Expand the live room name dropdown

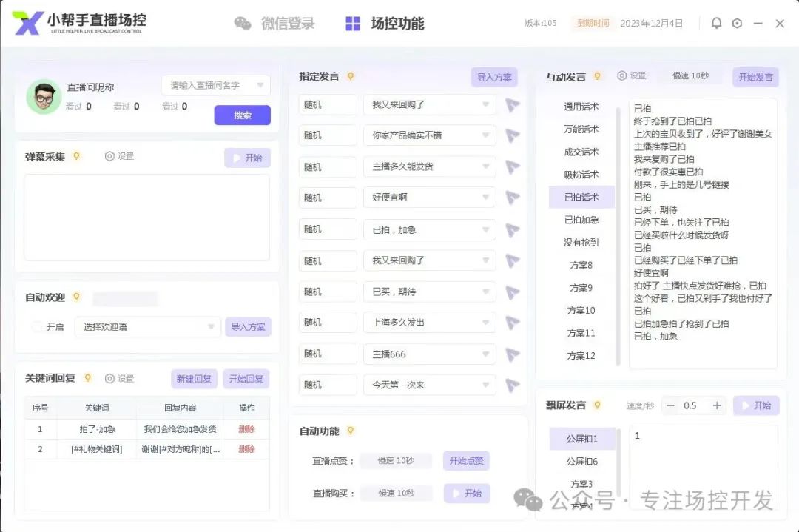point(215,85)
